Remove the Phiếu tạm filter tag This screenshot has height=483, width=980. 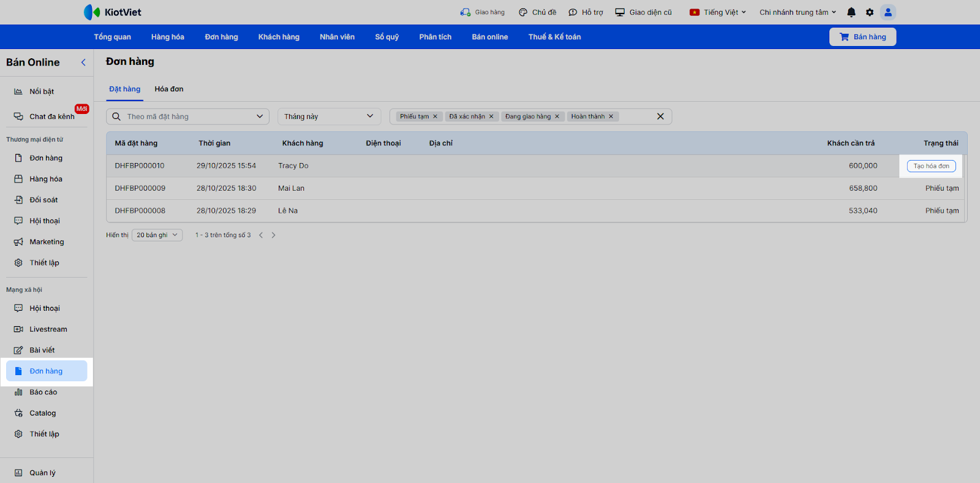(x=435, y=116)
